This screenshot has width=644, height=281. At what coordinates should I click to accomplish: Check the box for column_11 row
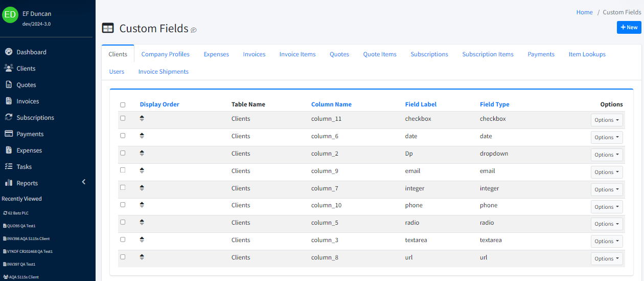(x=123, y=118)
